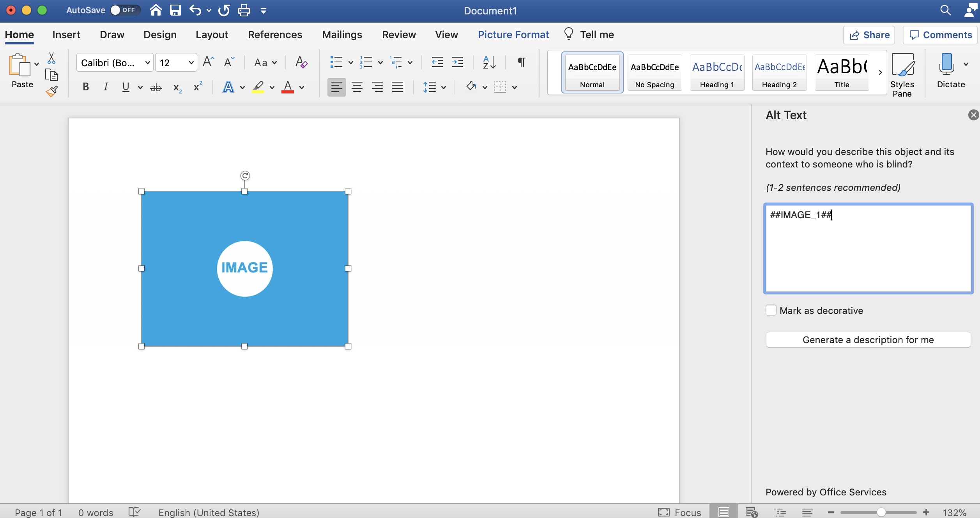The height and width of the screenshot is (518, 980).
Task: Open the Styles Pane
Action: [x=903, y=74]
